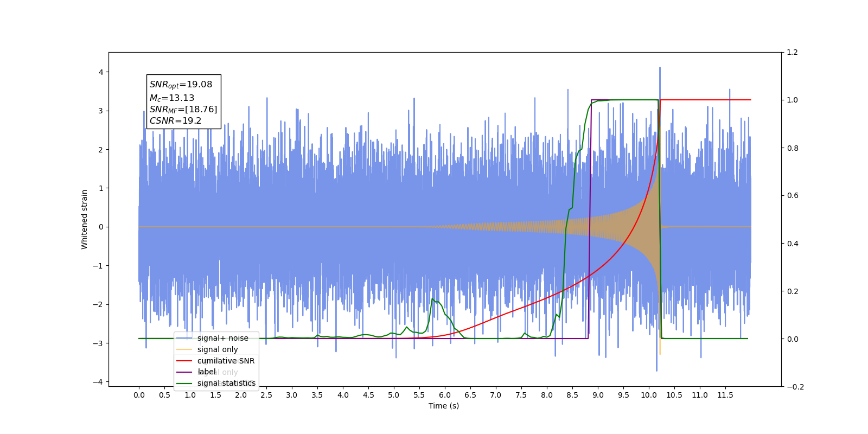Screen dimensions: 868x434
Task: Click the CSNR=19.2 annotation text
Action: coord(175,120)
